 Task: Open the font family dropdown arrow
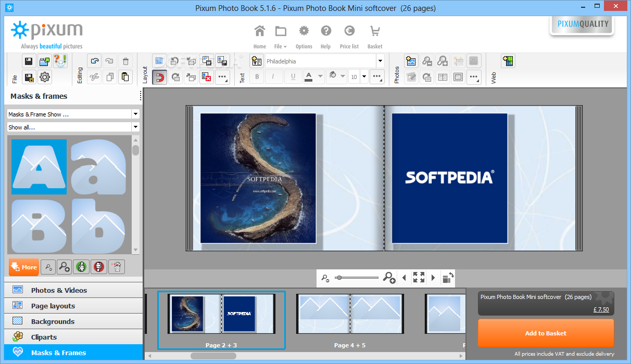pyautogui.click(x=380, y=61)
